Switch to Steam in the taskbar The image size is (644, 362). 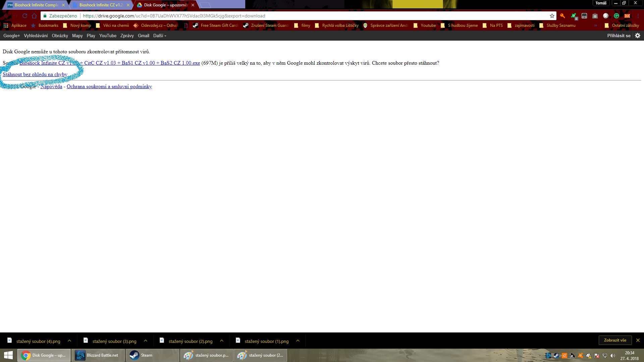click(x=153, y=355)
